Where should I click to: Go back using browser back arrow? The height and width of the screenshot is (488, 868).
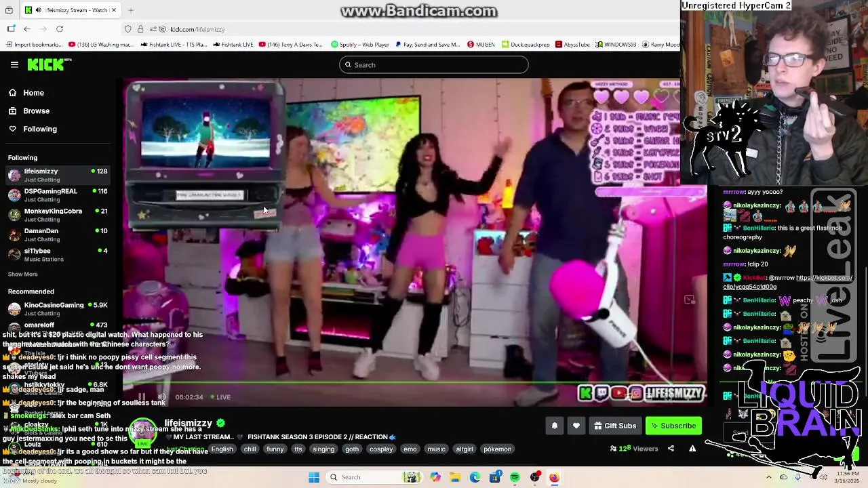pyautogui.click(x=27, y=29)
